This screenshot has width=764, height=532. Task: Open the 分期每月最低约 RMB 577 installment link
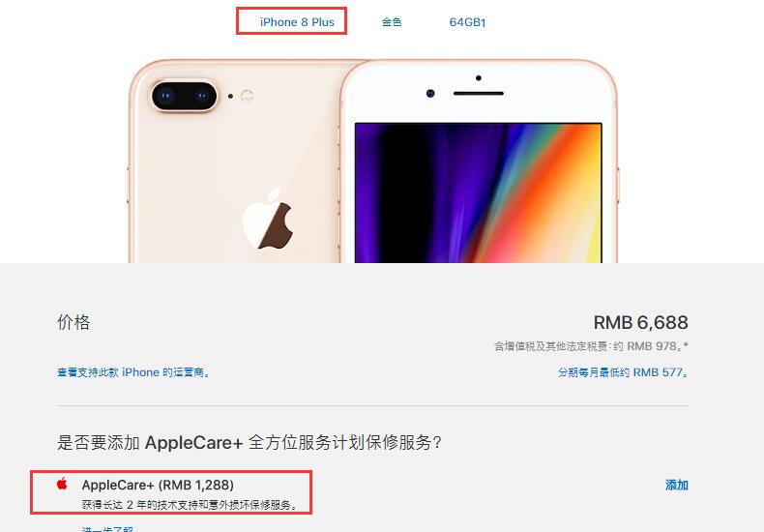click(623, 372)
